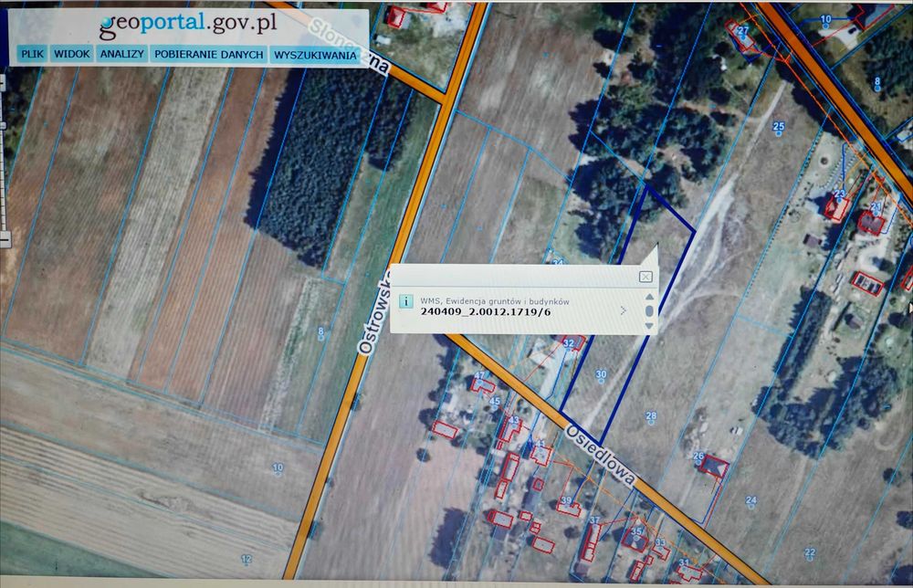Click the popup scrollbar down arrow
The height and width of the screenshot is (588, 913).
pyautogui.click(x=649, y=326)
